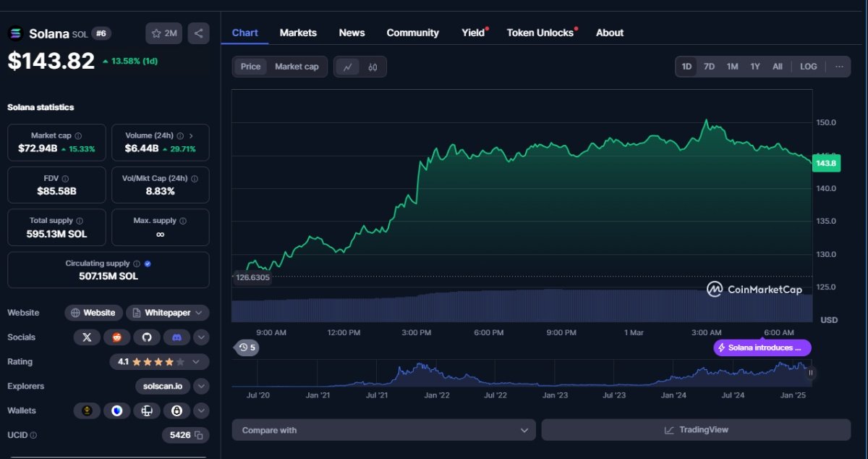Image resolution: width=868 pixels, height=459 pixels.
Task: Open Solana's Discord social link
Action: tap(176, 337)
